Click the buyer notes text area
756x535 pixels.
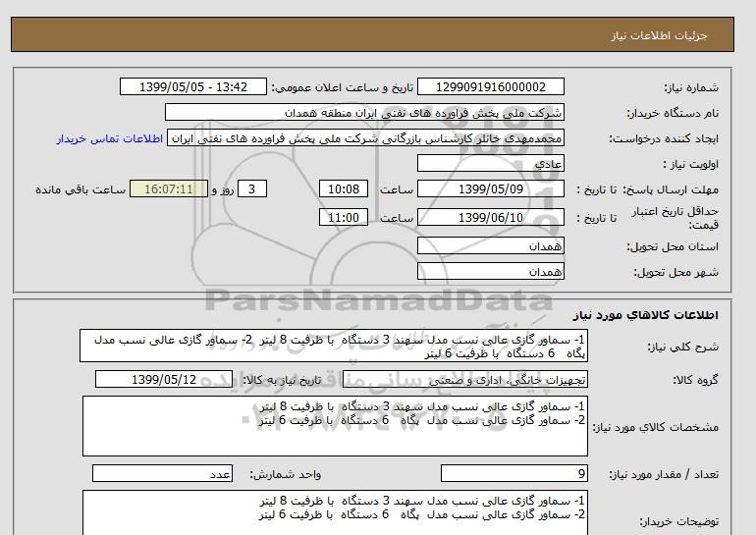tap(335, 512)
